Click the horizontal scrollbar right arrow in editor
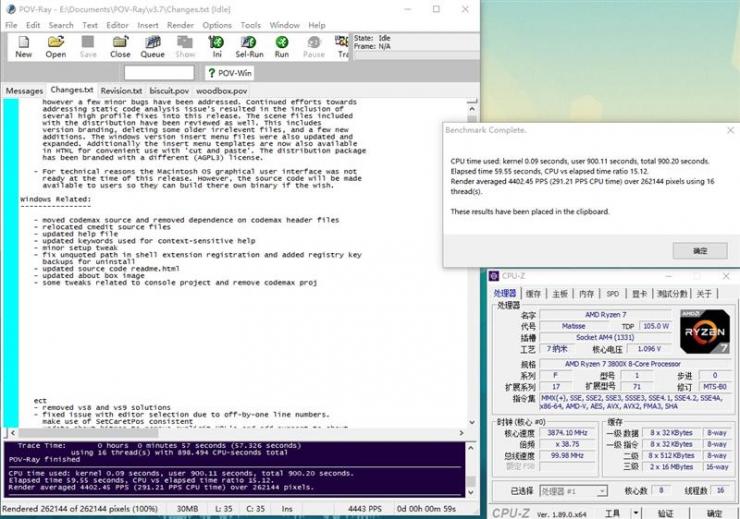The width and height of the screenshot is (740, 519). point(461,433)
